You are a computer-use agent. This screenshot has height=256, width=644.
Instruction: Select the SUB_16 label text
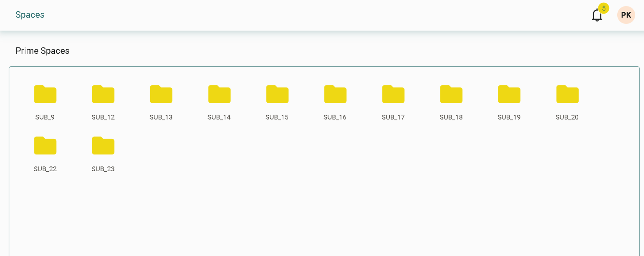pos(335,117)
